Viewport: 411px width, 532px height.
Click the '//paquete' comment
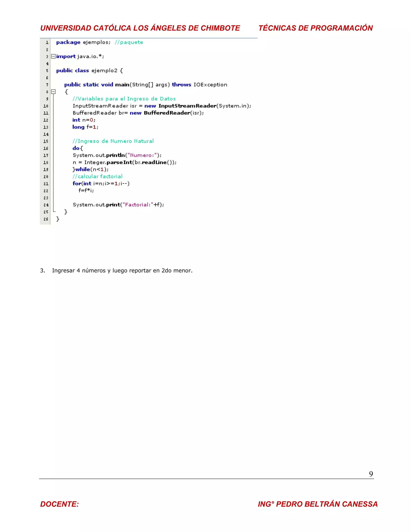point(129,42)
